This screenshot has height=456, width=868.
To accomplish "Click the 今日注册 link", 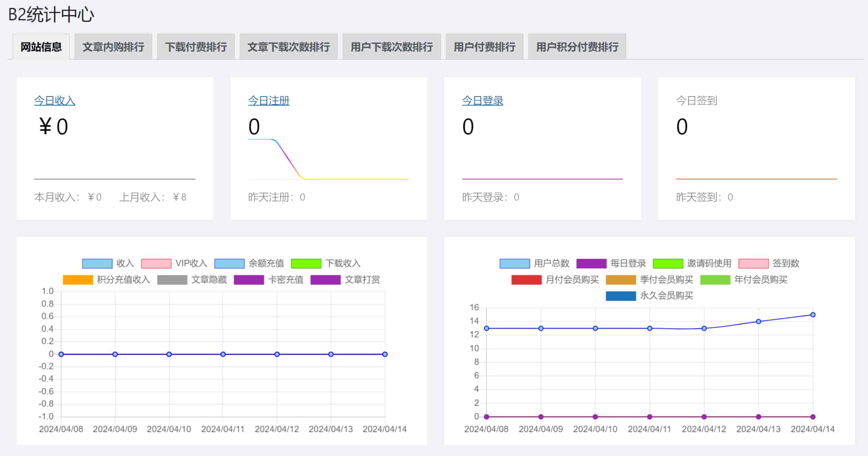I will pos(269,100).
